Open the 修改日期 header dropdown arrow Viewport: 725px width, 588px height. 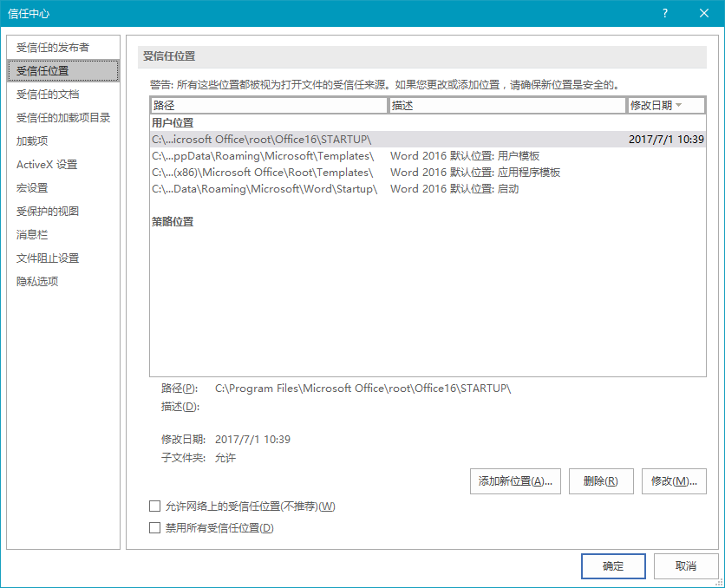tap(679, 105)
